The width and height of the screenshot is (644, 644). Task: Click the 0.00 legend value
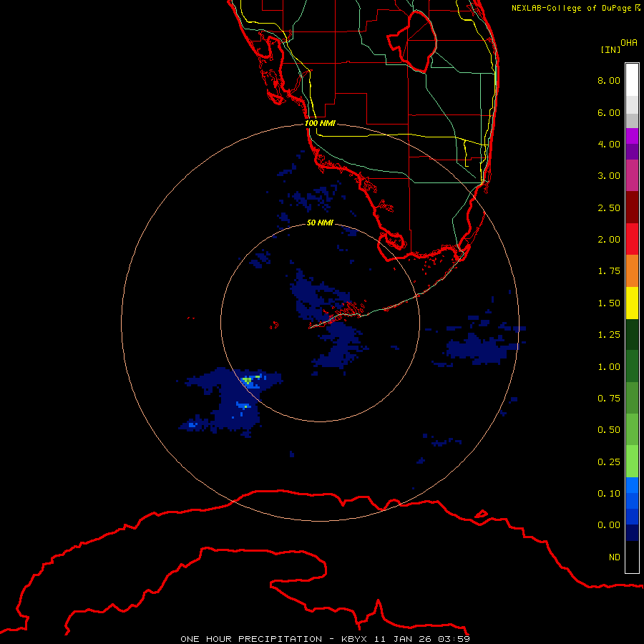click(x=609, y=525)
